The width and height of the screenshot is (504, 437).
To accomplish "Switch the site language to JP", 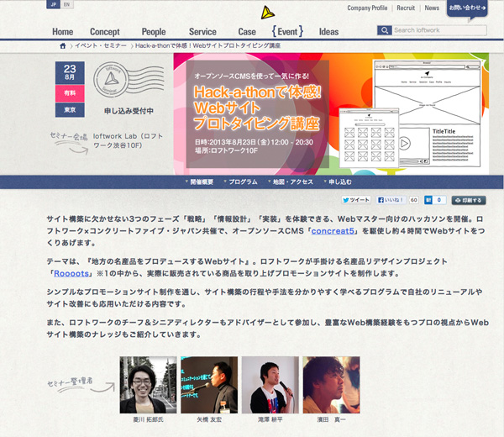I will click(x=53, y=4).
